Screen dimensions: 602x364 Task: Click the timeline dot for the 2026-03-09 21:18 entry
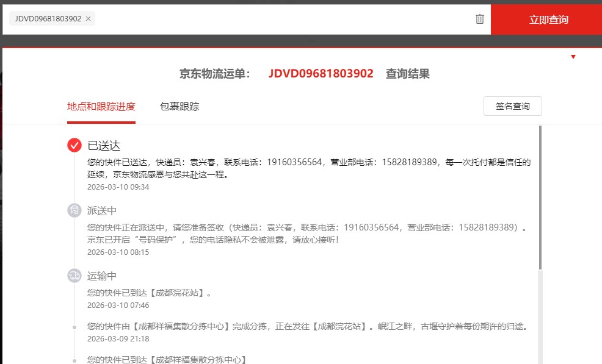74,327
